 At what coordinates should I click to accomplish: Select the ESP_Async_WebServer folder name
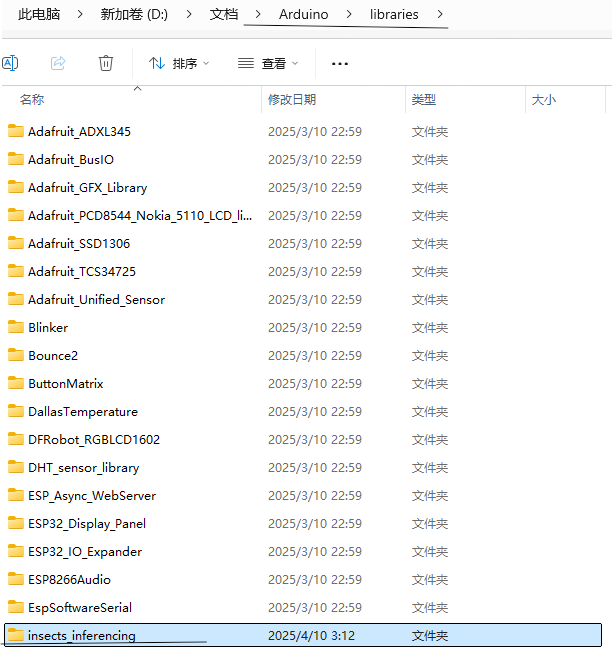92,496
